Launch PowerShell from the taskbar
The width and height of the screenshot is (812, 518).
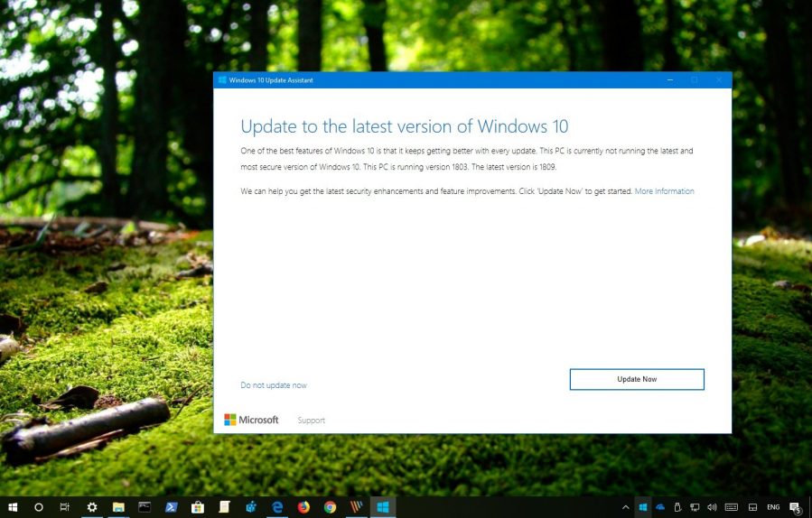click(171, 507)
